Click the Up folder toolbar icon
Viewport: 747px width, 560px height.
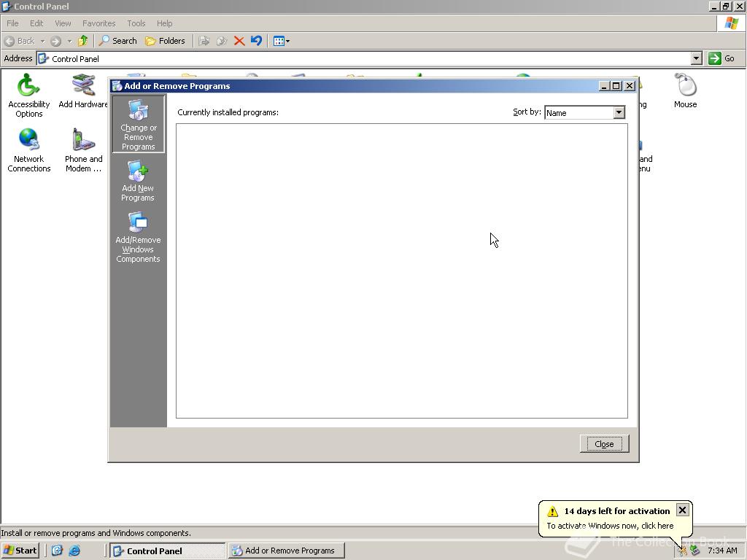coord(83,41)
